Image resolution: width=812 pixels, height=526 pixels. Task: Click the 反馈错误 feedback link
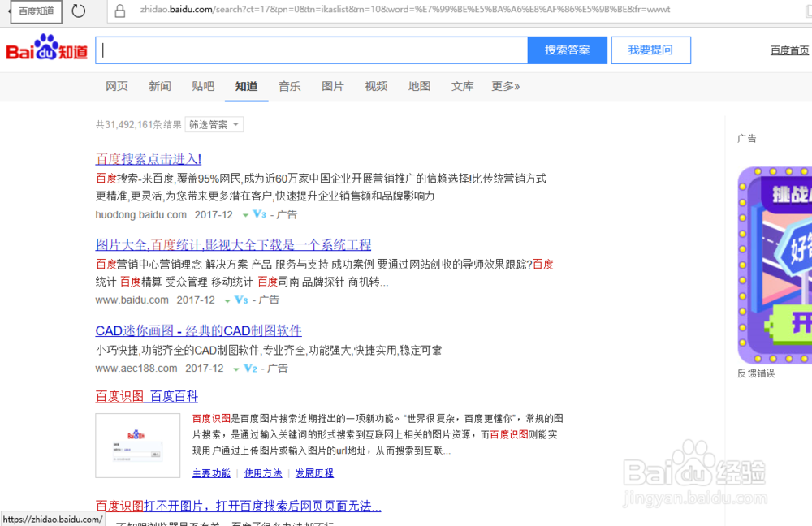tap(756, 373)
